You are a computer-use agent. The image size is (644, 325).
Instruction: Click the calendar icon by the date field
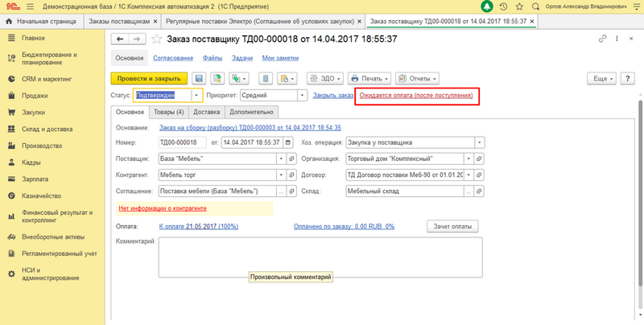tap(285, 142)
